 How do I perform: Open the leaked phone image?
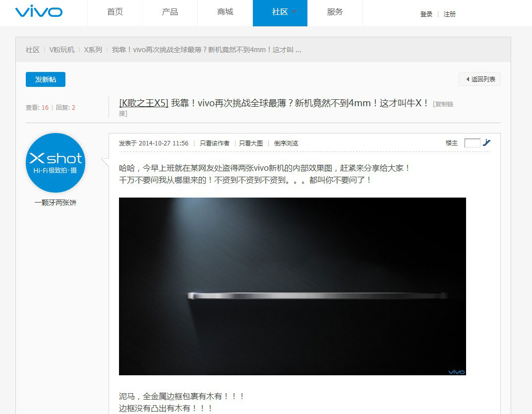click(293, 286)
